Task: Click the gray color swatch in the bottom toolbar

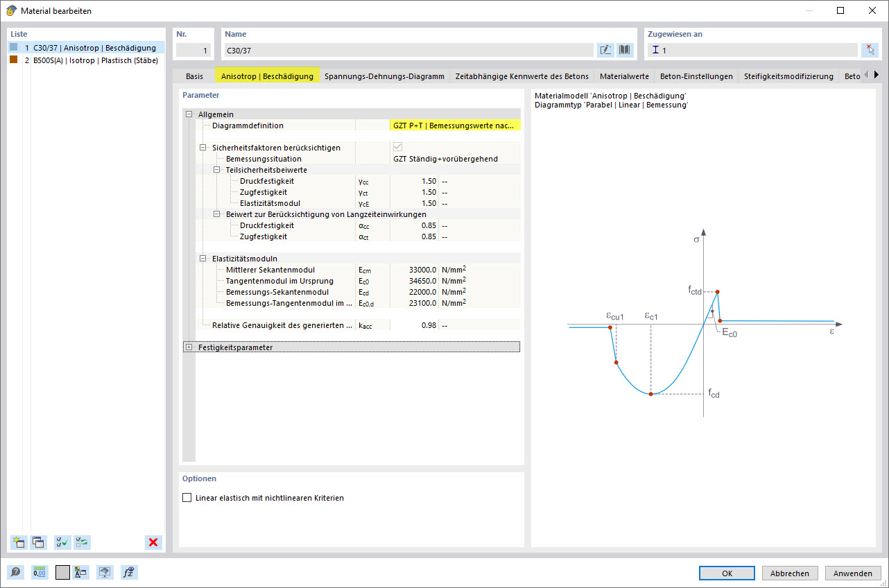Action: point(62,572)
